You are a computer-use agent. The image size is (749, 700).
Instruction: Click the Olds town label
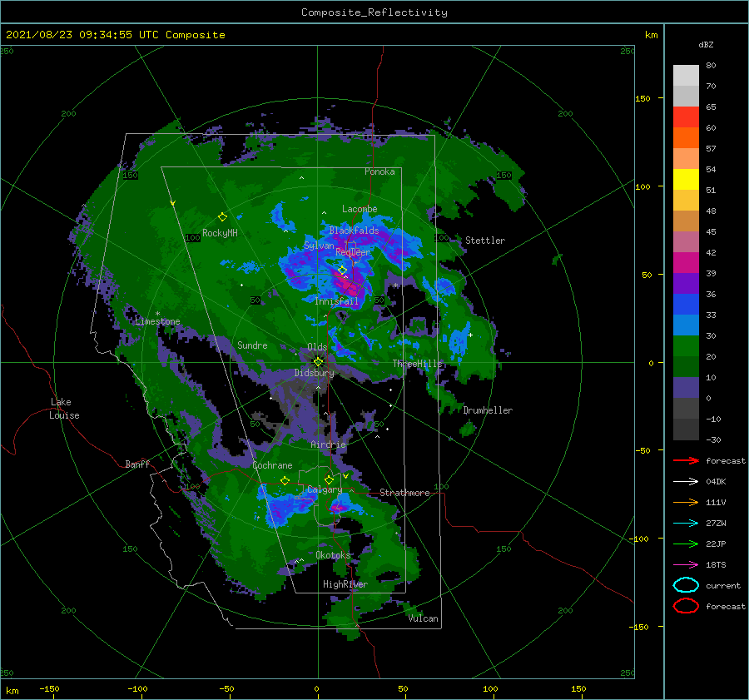317,347
